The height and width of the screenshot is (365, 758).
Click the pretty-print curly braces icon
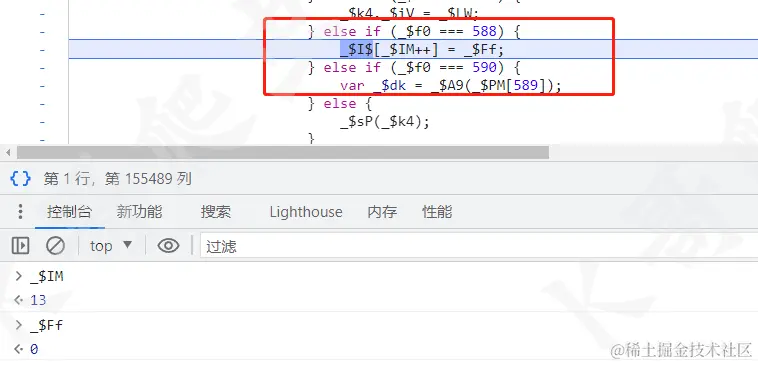pyautogui.click(x=20, y=179)
